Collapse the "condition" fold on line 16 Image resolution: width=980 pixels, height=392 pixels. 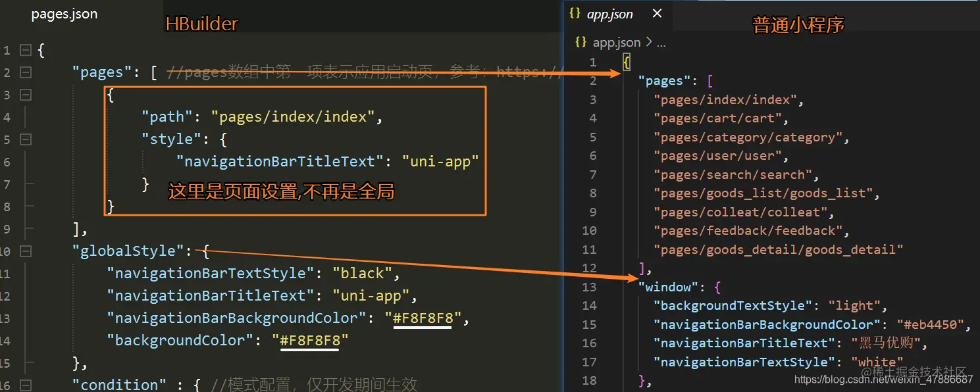25,385
